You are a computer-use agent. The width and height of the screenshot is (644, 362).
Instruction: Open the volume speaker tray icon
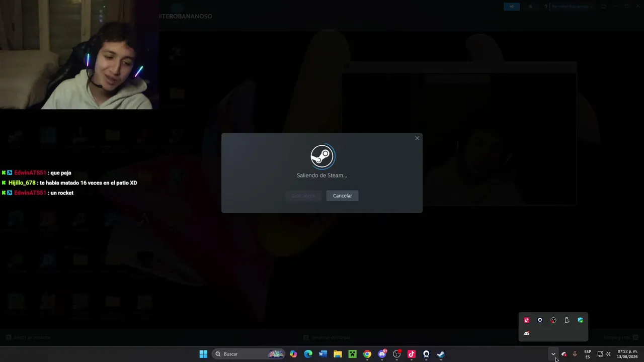click(608, 354)
